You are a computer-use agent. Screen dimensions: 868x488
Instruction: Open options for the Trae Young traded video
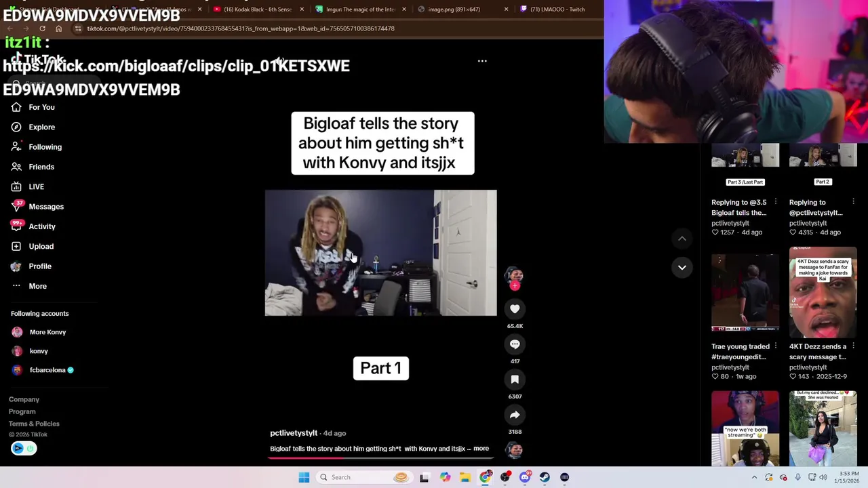pos(775,346)
